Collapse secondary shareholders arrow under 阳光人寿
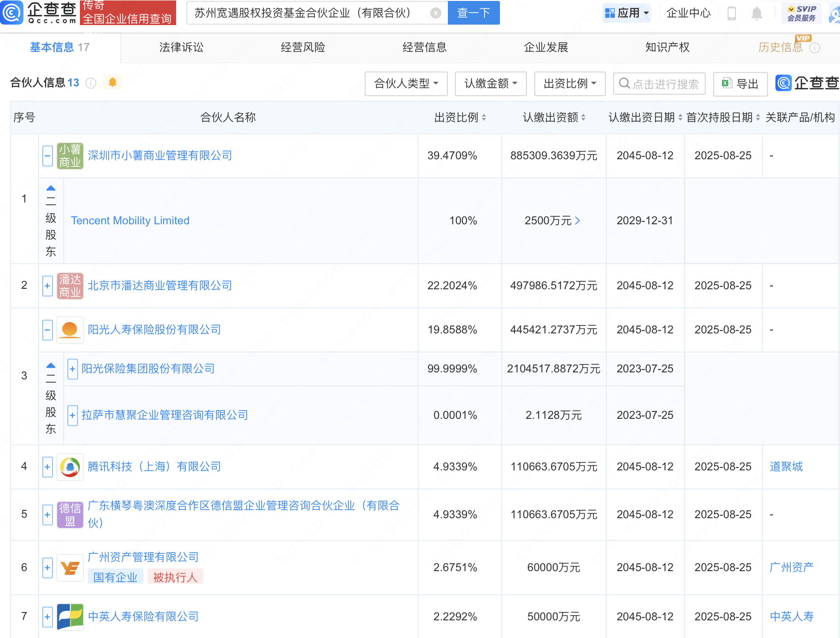This screenshot has height=638, width=840. click(x=51, y=366)
